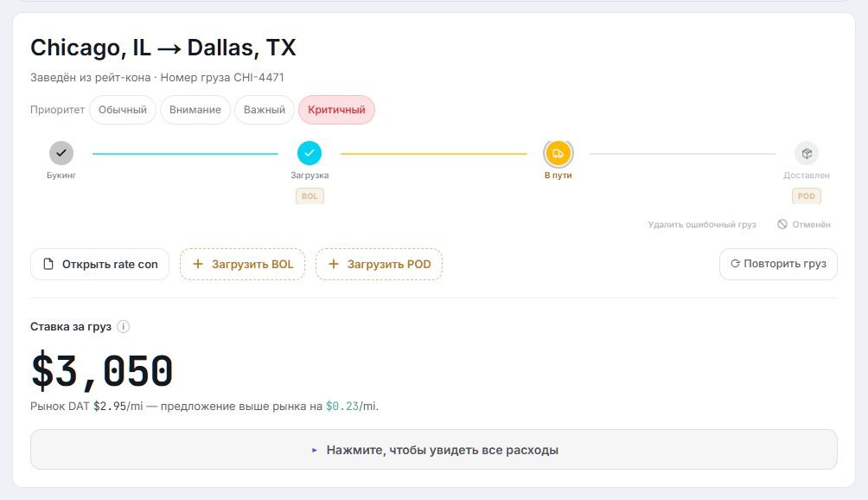Click the Букинг checkmark step icon
868x500 pixels.
pos(61,153)
